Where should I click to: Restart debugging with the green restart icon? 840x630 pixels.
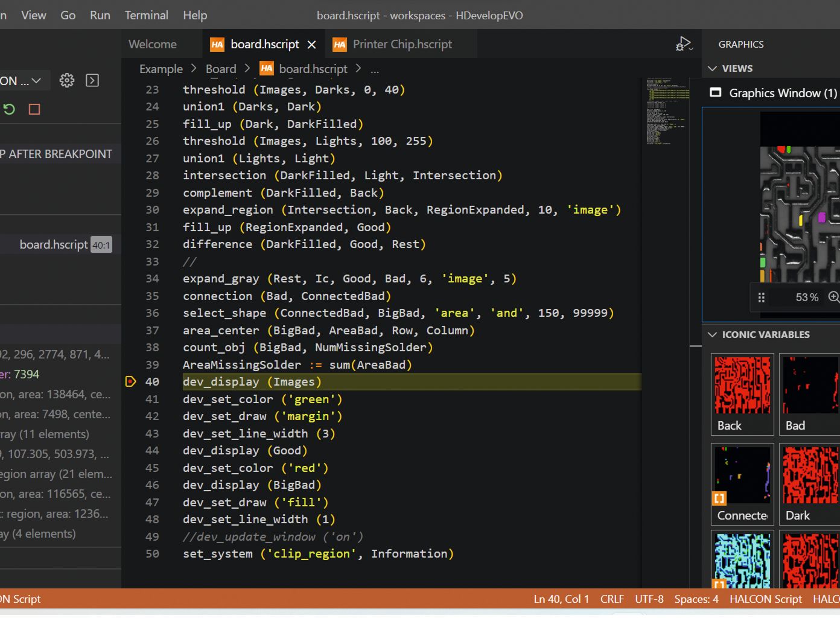click(9, 109)
